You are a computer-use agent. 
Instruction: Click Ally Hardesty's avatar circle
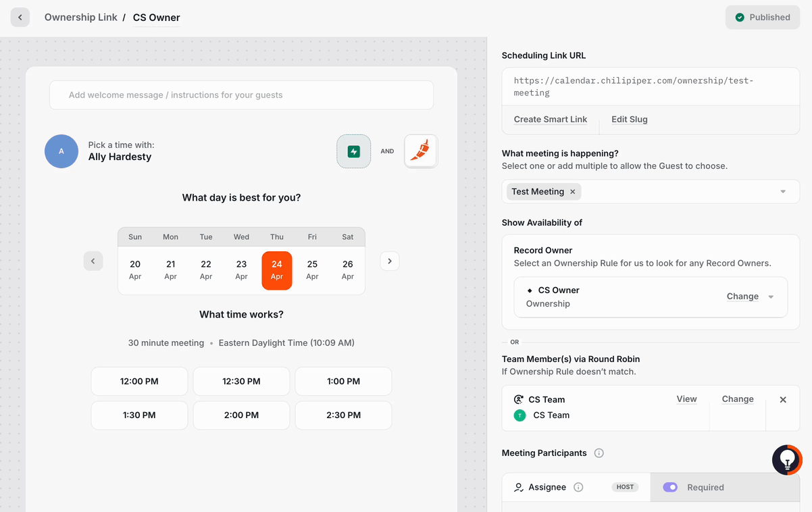[61, 151]
